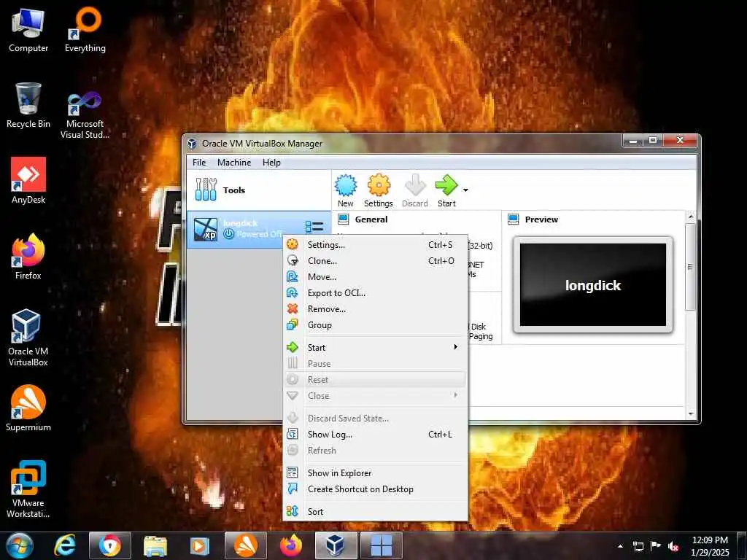Open the Supermium desktop shortcut

pyautogui.click(x=28, y=408)
